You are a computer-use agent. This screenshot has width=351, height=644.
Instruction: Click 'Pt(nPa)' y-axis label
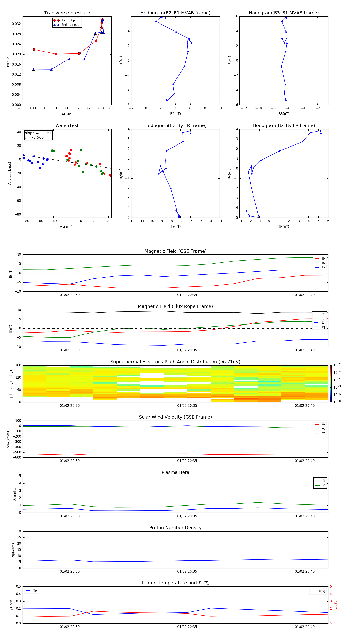[8, 61]
